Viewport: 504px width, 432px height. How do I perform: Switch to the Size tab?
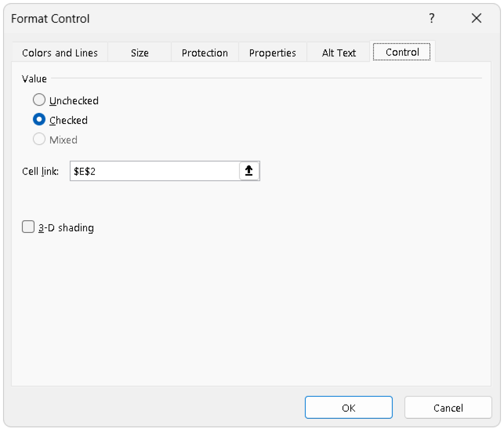click(139, 53)
